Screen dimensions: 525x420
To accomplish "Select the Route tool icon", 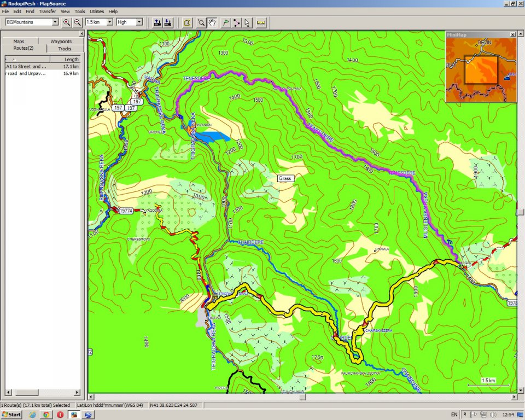I will click(236, 22).
